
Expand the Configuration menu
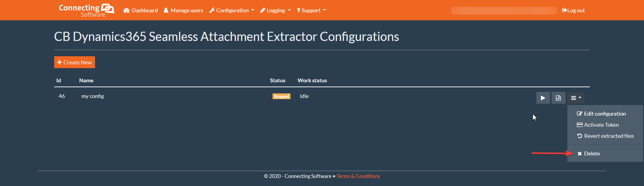pyautogui.click(x=232, y=10)
